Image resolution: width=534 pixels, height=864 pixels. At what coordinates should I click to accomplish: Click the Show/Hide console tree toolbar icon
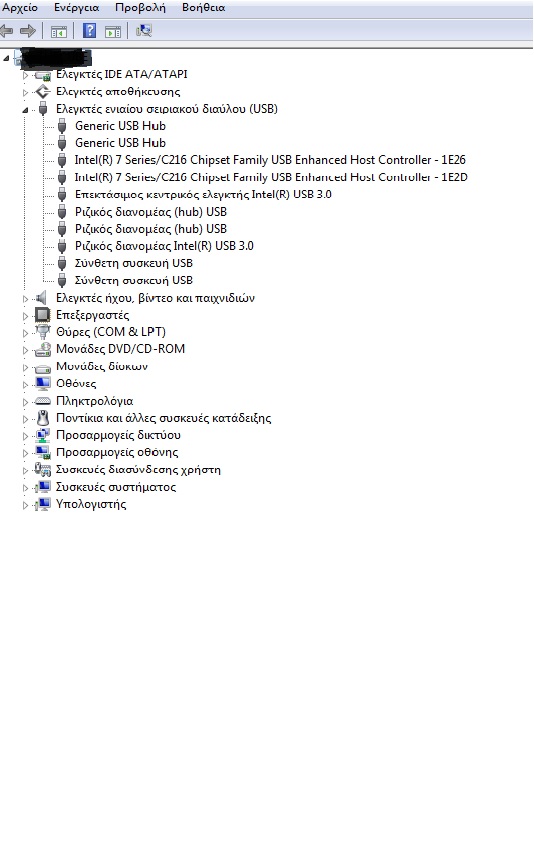click(59, 31)
